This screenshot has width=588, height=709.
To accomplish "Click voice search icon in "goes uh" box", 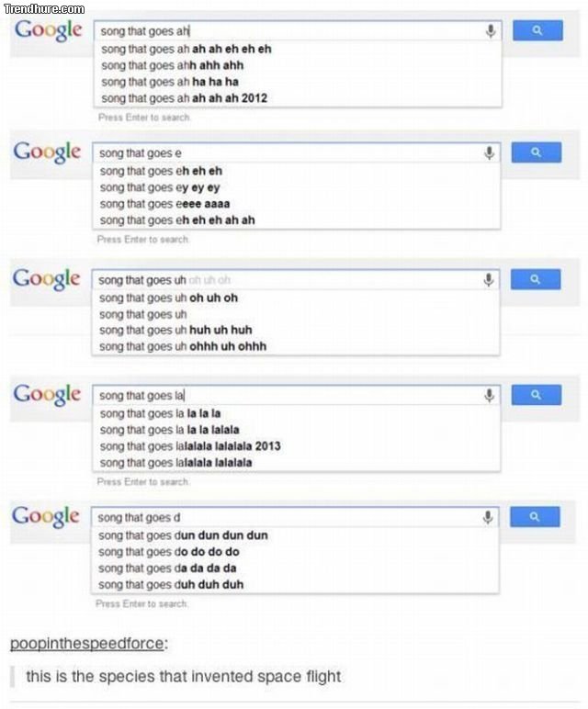I will click(491, 279).
